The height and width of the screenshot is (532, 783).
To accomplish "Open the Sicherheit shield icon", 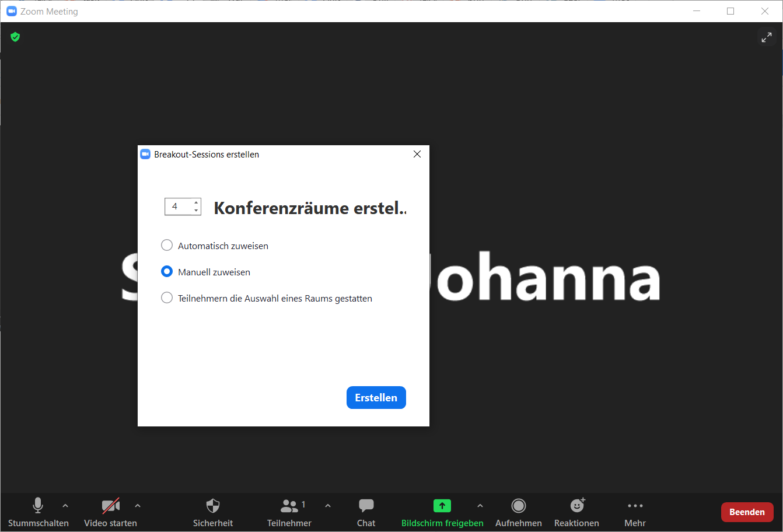I will click(213, 506).
